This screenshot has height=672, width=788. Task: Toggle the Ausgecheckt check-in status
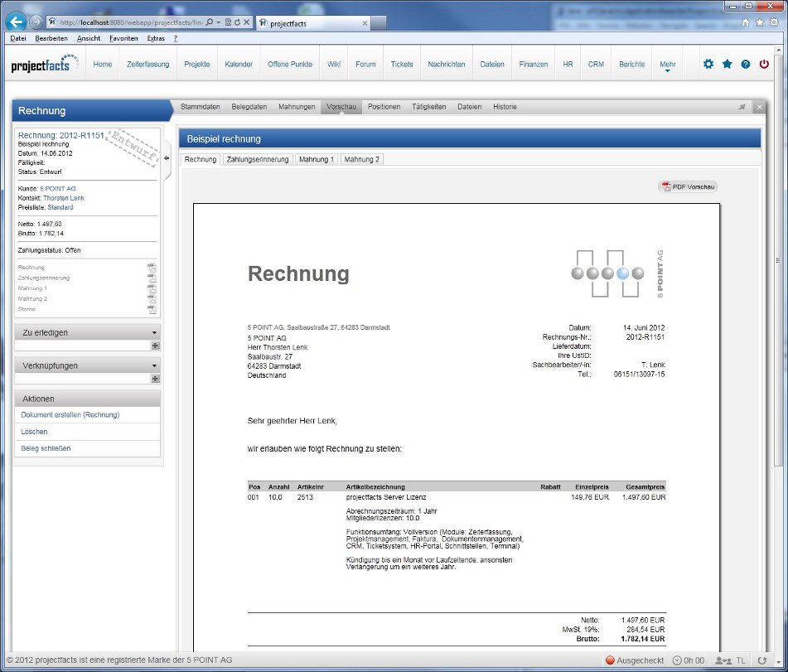click(635, 660)
